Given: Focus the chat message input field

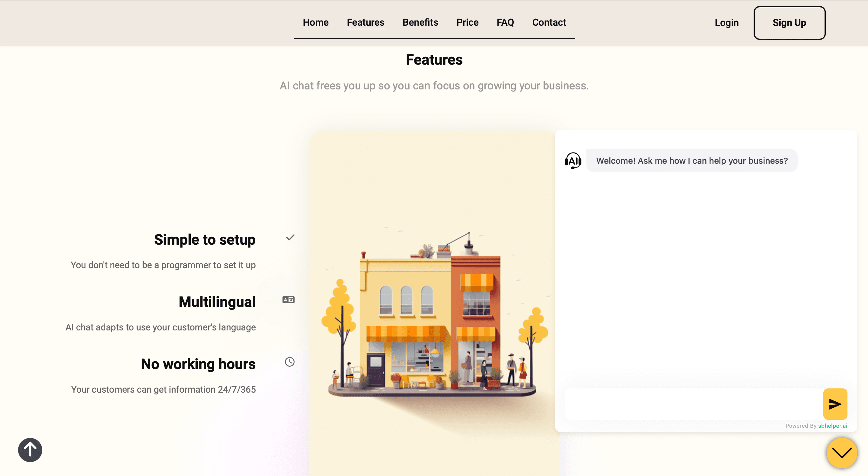Looking at the screenshot, I should click(692, 404).
